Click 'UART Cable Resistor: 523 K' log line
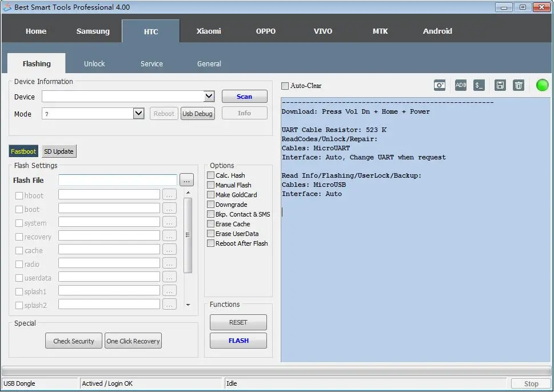Viewport: 554px width, 392px height. (334, 130)
